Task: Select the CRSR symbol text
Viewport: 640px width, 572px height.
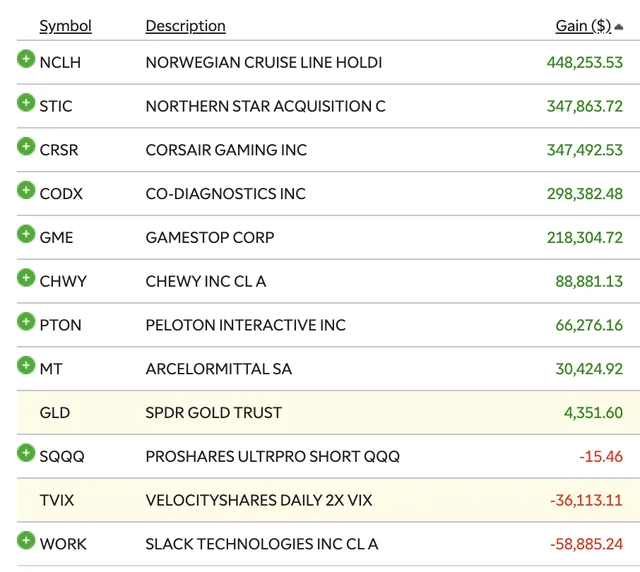Action: (59, 150)
